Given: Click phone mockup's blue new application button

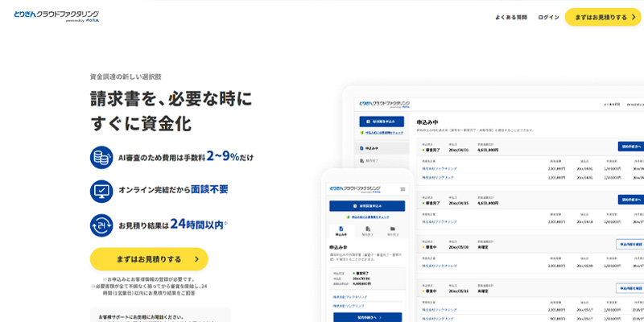Looking at the screenshot, I should [367, 206].
